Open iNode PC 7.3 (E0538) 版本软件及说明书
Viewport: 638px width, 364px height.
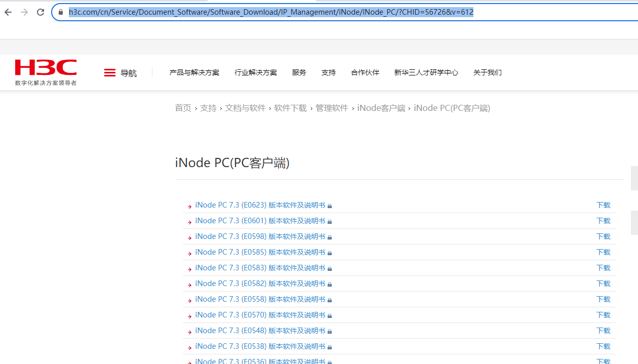click(x=260, y=346)
